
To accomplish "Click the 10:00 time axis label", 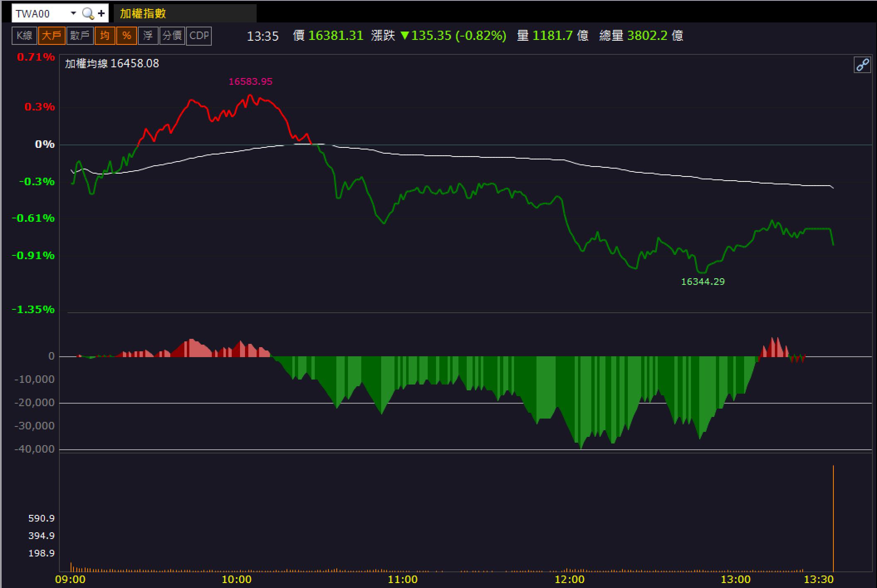I will (x=236, y=580).
